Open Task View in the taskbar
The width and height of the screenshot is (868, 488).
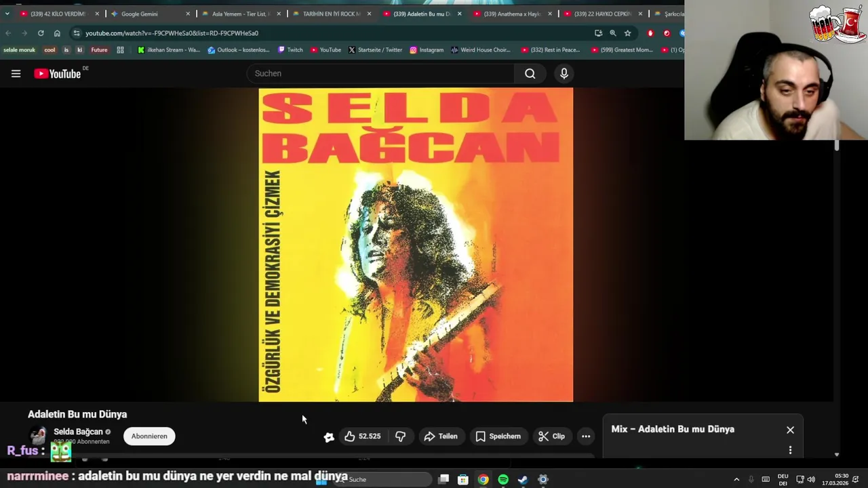coord(443,480)
